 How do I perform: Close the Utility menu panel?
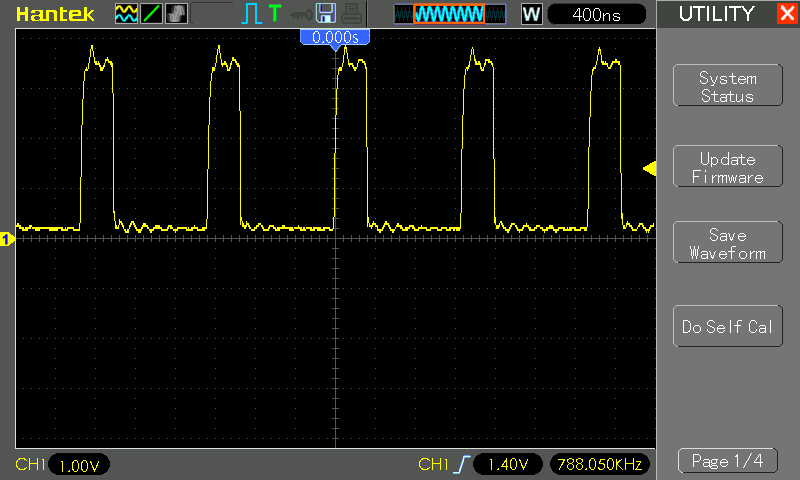click(786, 14)
